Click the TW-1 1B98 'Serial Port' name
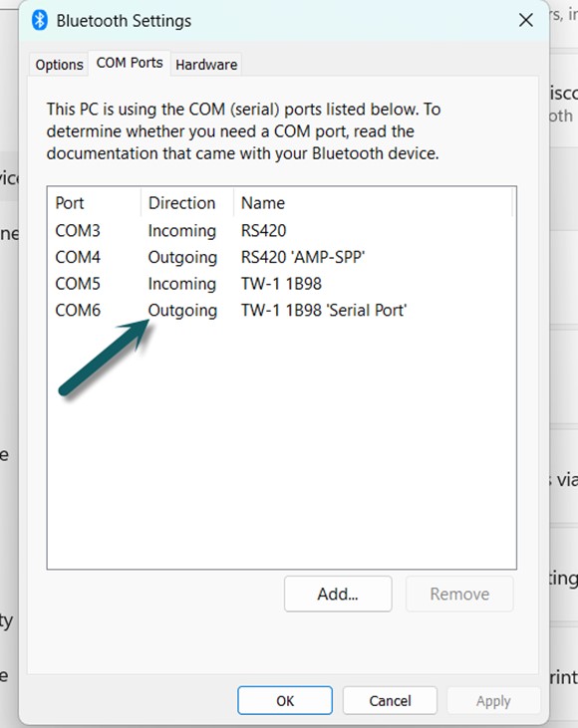 [324, 310]
